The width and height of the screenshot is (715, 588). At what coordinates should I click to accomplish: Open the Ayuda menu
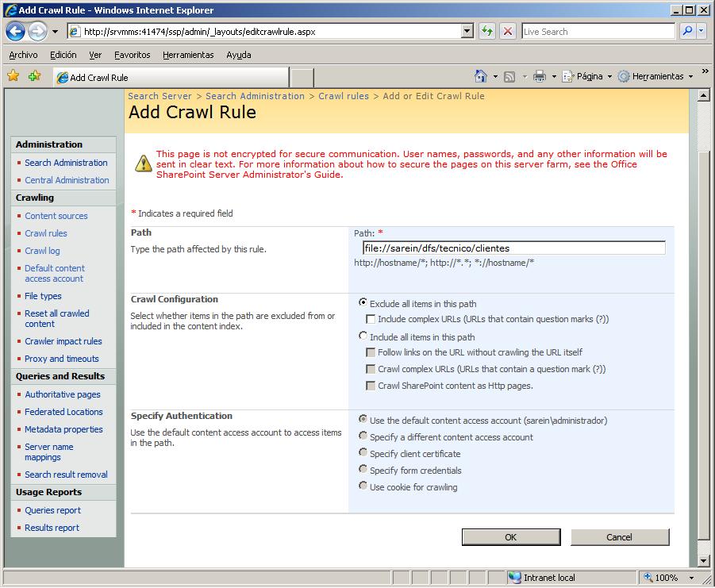(239, 55)
